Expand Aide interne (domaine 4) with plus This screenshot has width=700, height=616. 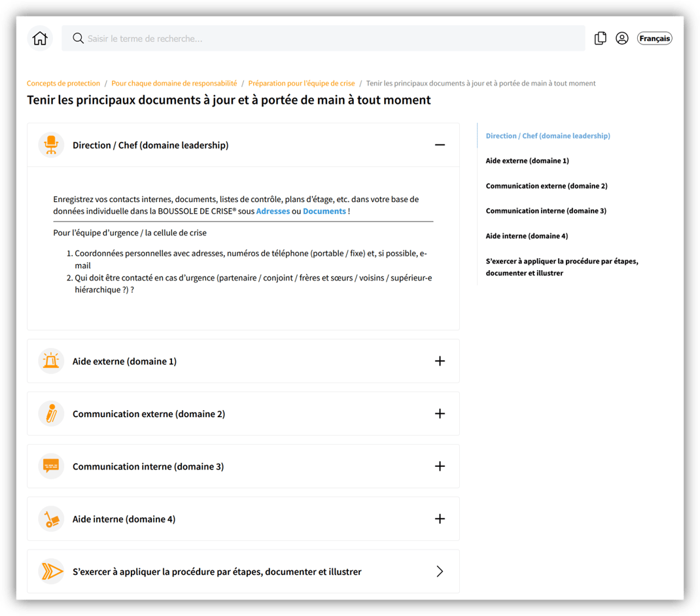(x=440, y=519)
